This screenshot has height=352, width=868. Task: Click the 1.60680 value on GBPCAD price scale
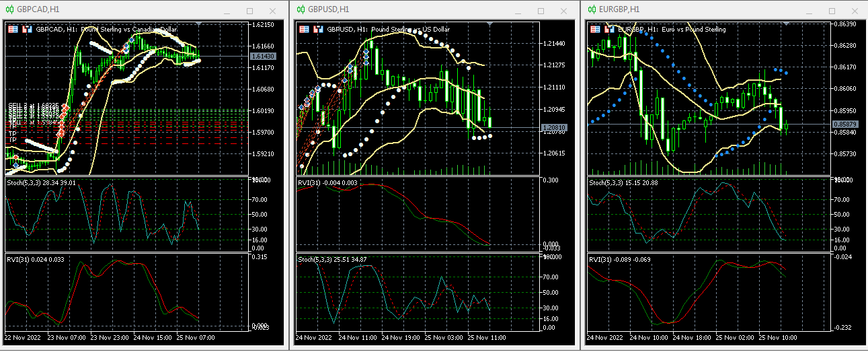[x=262, y=89]
